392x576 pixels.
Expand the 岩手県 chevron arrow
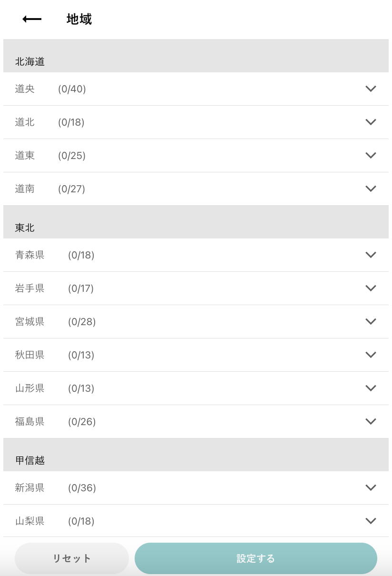(371, 288)
